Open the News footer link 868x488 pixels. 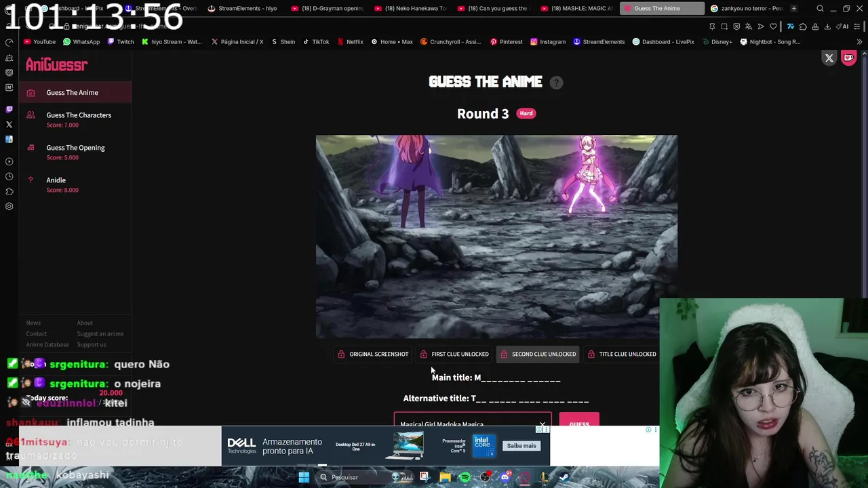(33, 323)
